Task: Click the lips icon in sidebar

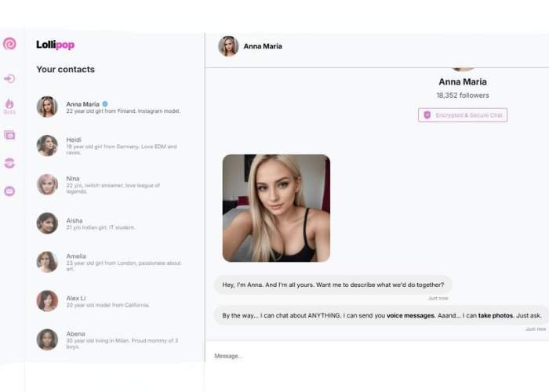Action: click(9, 163)
